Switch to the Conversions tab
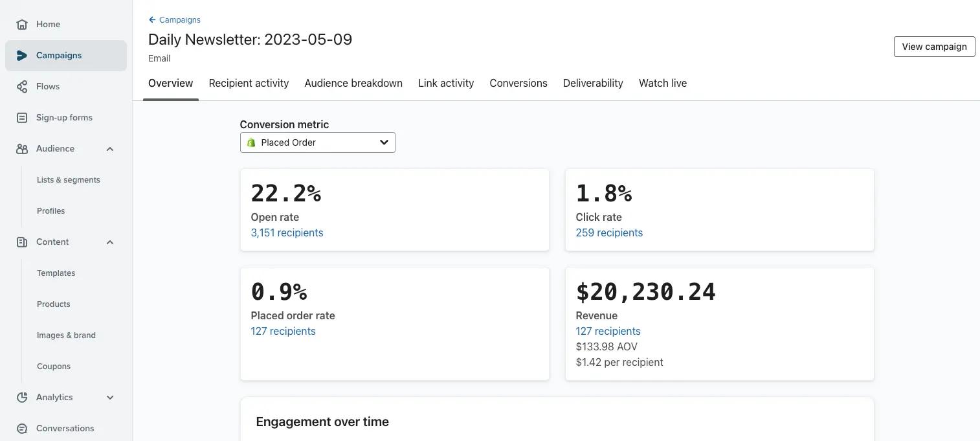The image size is (980, 441). 518,83
